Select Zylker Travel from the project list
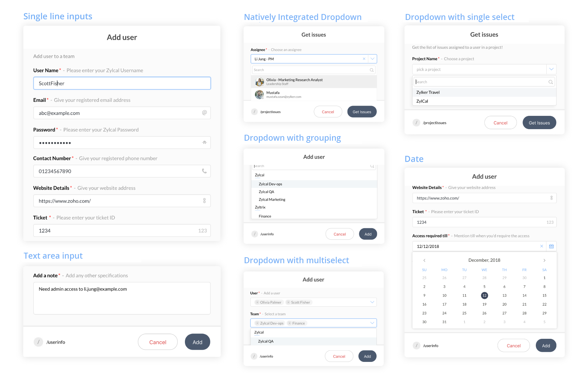This screenshot has height=378, width=588. pos(428,92)
